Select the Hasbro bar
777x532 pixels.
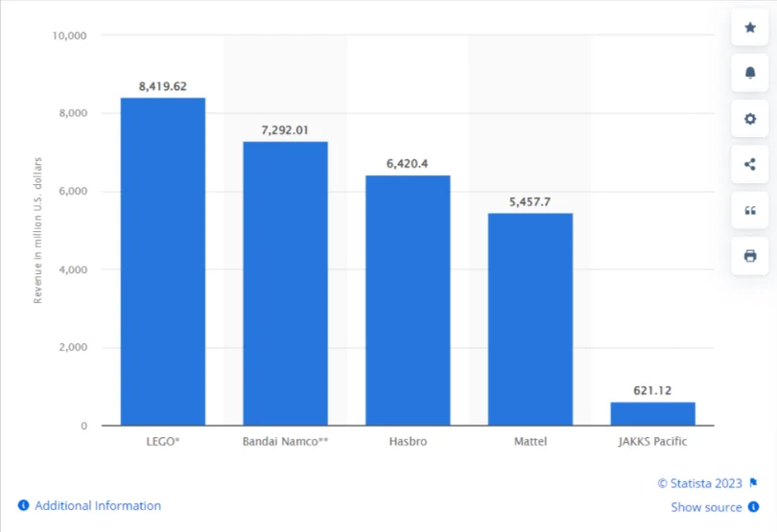(x=408, y=300)
